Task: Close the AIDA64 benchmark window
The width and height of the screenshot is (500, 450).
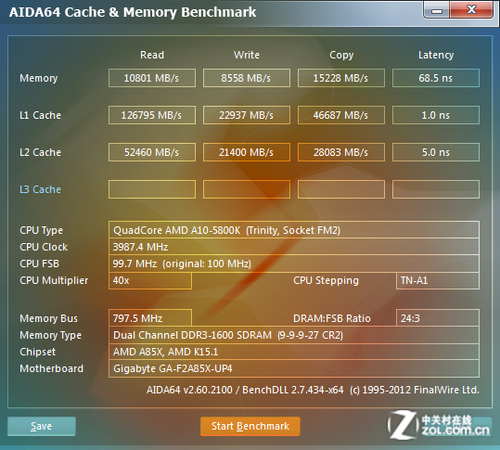Action: (471, 10)
